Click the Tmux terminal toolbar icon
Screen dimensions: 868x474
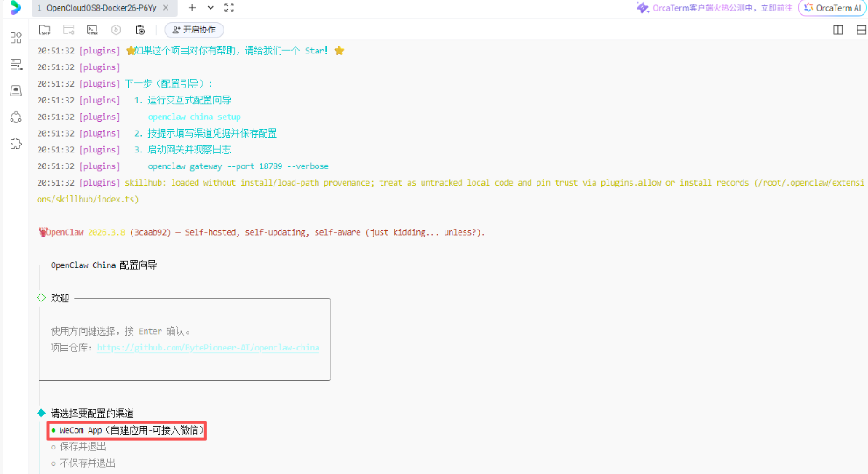(92, 30)
